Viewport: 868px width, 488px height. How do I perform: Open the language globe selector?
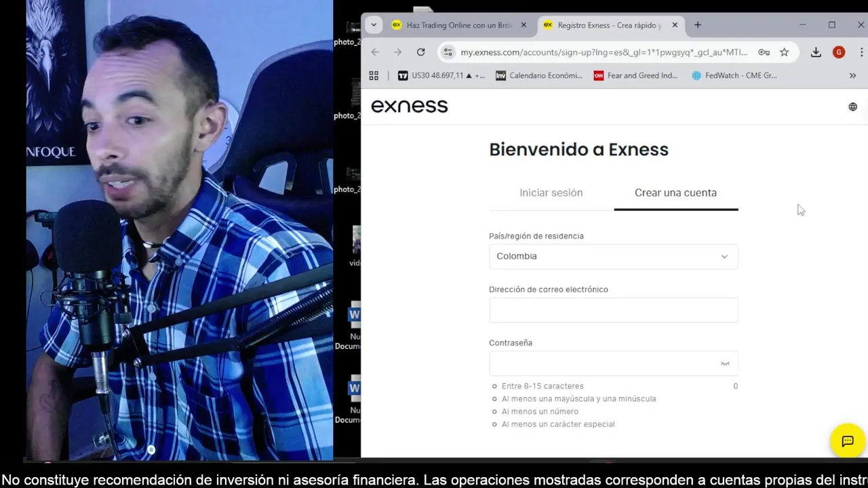[852, 106]
